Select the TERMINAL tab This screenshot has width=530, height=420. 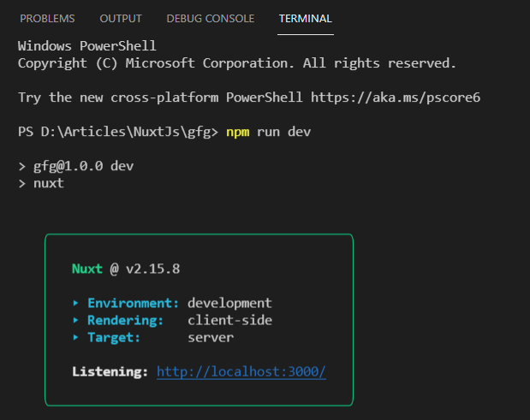click(x=305, y=19)
